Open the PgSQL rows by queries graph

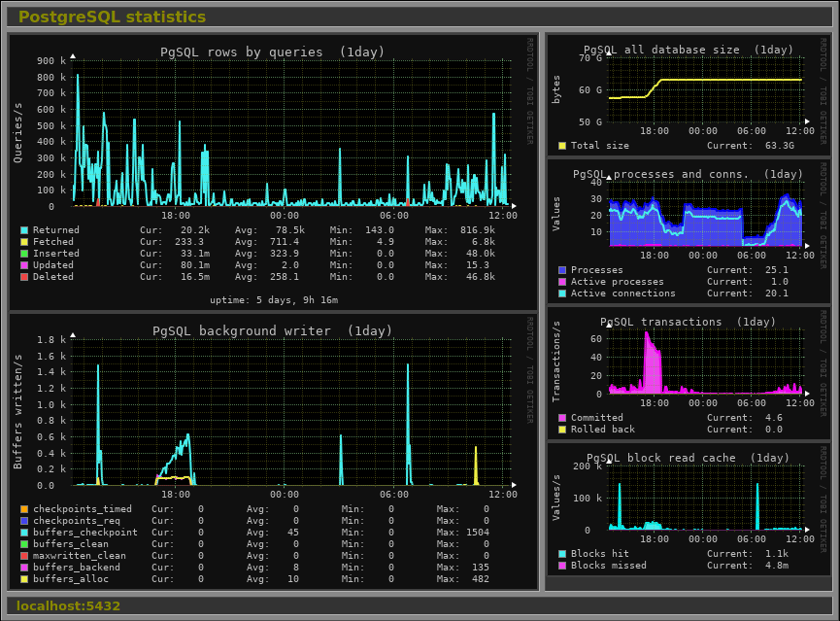(273, 172)
